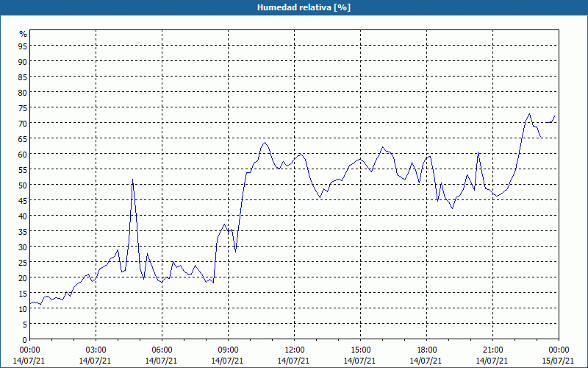Pick the '14/07/21' date under 09:00
The height and width of the screenshot is (368, 588).
[228, 361]
